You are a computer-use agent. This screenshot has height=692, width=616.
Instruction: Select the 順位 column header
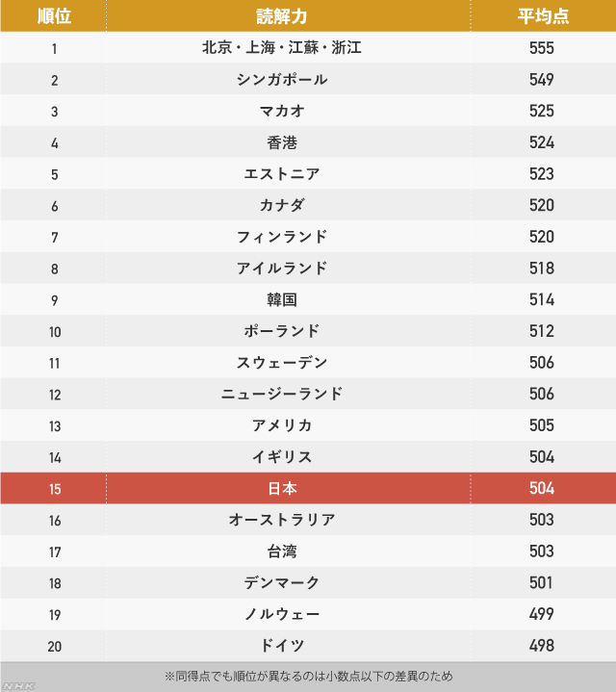(54, 16)
